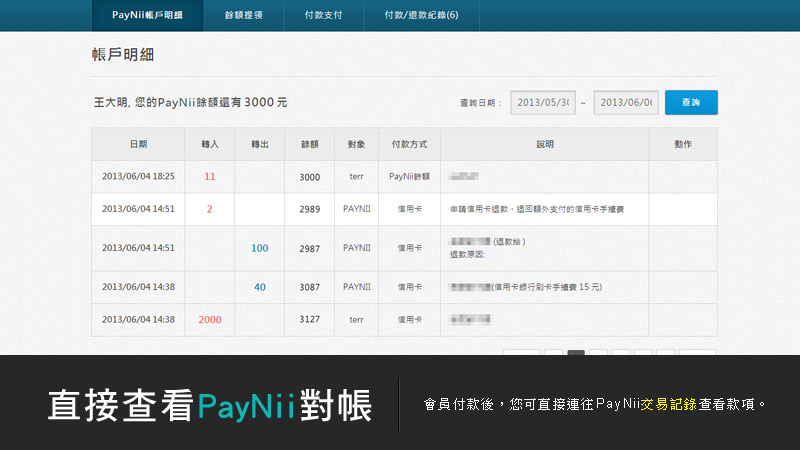Click the 說明 column header
Viewport: 800px width, 450px height.
pyautogui.click(x=544, y=145)
